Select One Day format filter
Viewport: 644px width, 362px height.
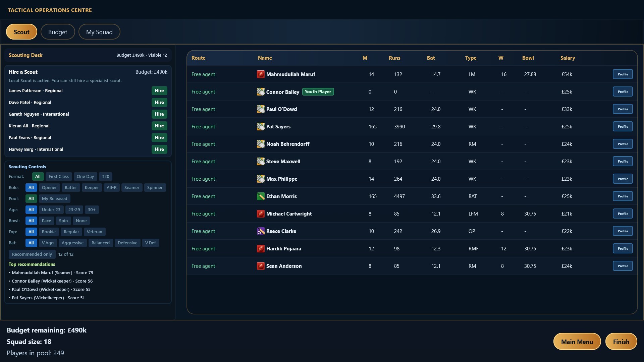pos(85,177)
